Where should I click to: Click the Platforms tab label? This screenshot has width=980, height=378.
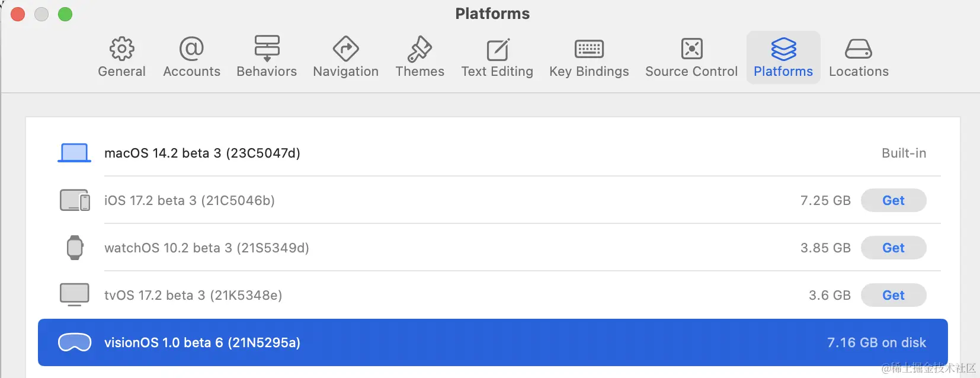pyautogui.click(x=783, y=72)
